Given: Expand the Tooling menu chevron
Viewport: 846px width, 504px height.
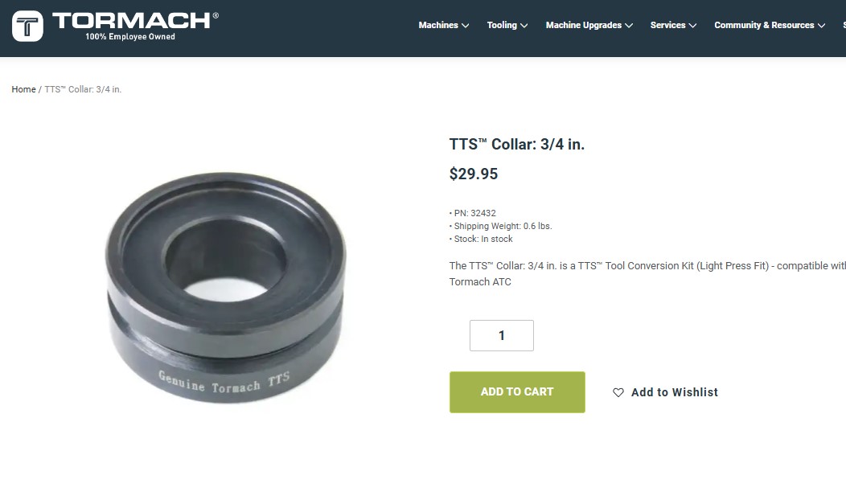Looking at the screenshot, I should click(524, 26).
